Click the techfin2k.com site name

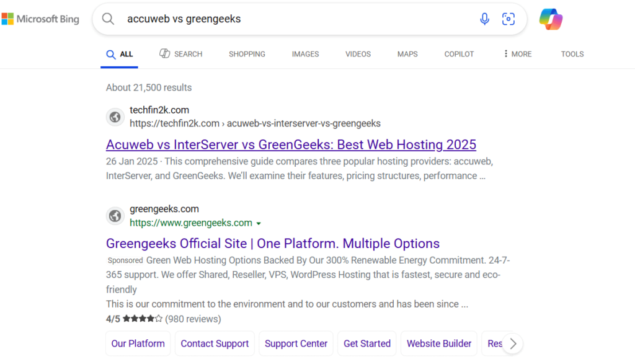click(x=159, y=110)
